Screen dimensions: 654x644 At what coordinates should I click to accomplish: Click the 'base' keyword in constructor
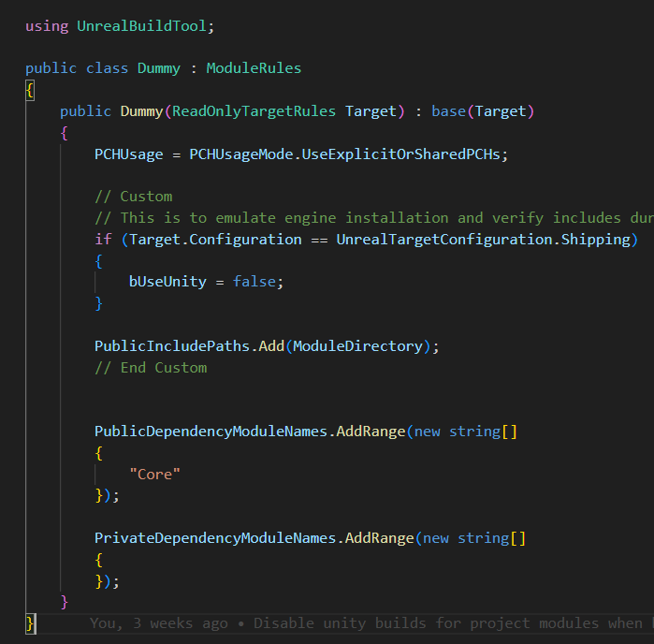448,111
